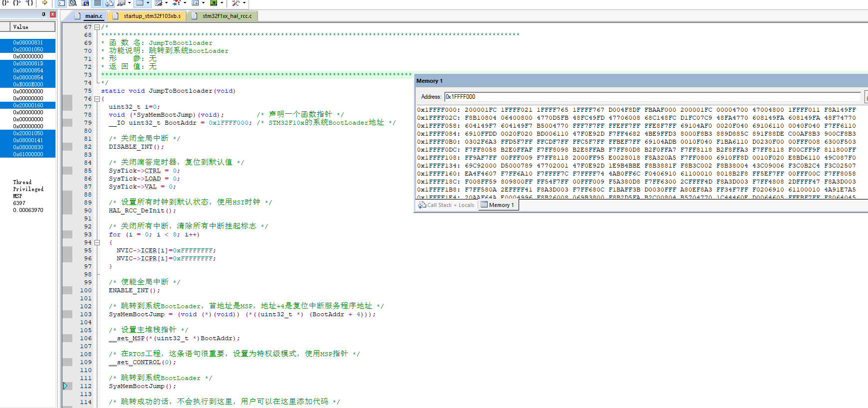Image resolution: width=868 pixels, height=408 pixels.
Task: Click the DISABLE_INT(); code line
Action: click(x=136, y=147)
